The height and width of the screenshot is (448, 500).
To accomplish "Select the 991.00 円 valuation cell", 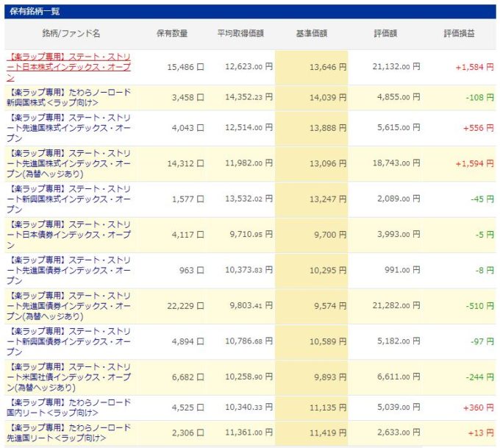I will pos(402,270).
